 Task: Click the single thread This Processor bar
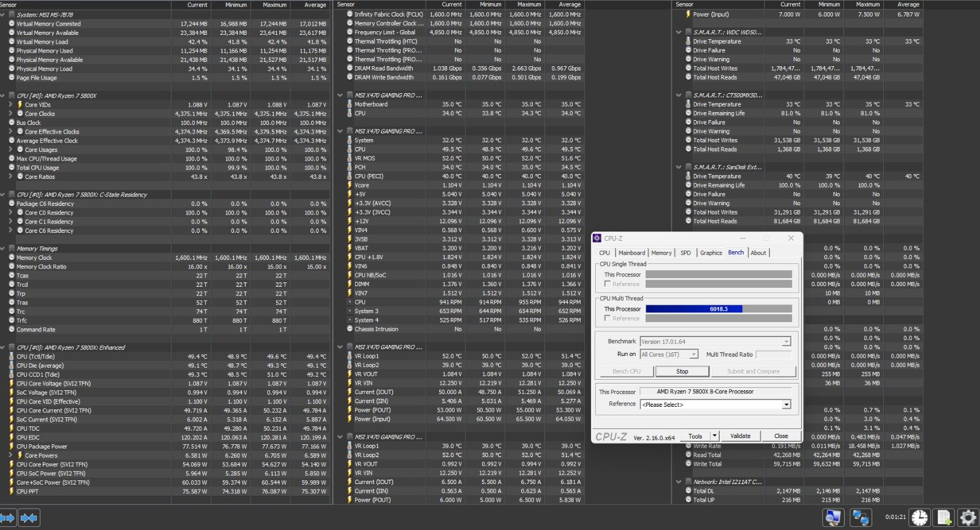click(x=718, y=274)
